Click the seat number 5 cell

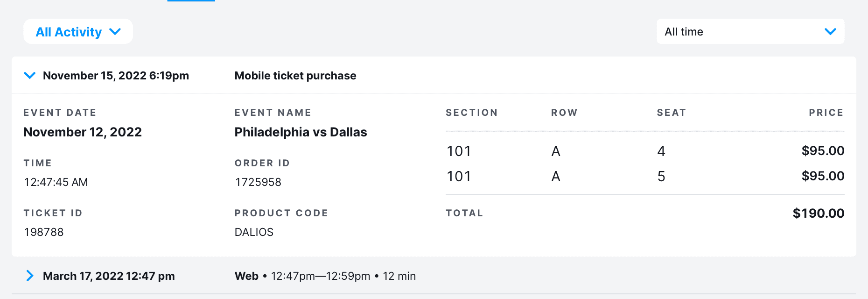[661, 176]
